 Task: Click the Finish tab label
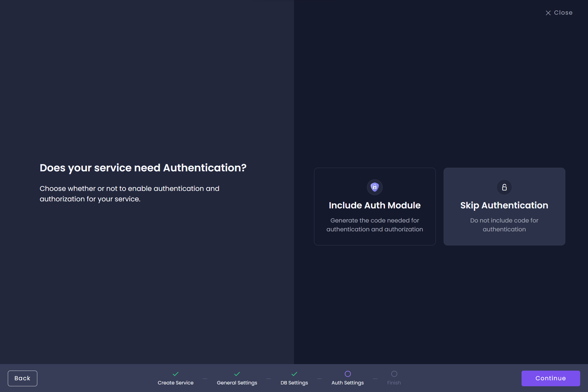(x=394, y=382)
